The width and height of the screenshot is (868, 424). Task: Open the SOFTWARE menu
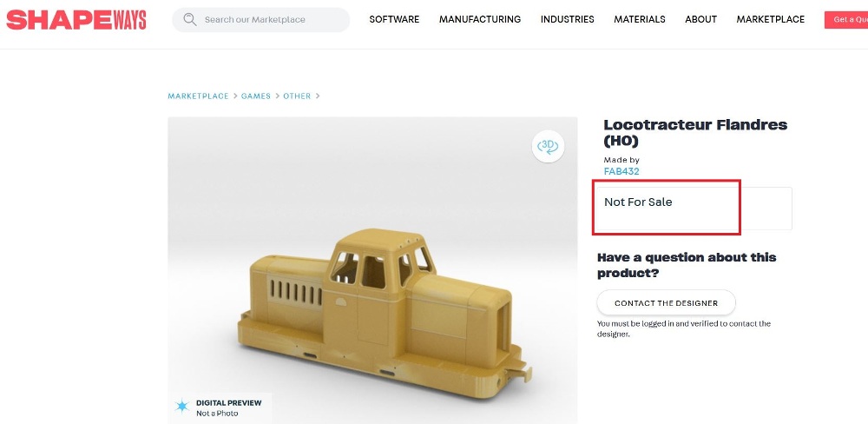tap(394, 19)
